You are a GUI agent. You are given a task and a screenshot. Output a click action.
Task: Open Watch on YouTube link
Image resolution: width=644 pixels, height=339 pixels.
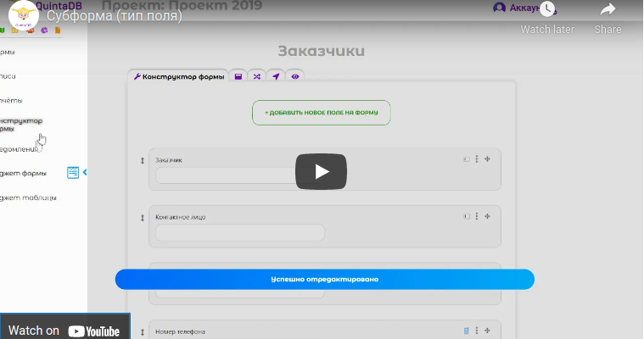point(64,331)
